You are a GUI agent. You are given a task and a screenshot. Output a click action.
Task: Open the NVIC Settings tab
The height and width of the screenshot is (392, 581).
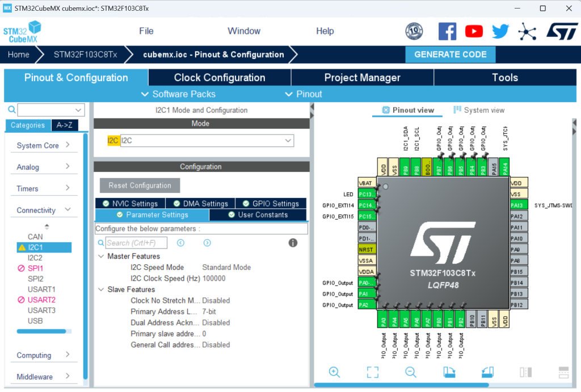[130, 204]
